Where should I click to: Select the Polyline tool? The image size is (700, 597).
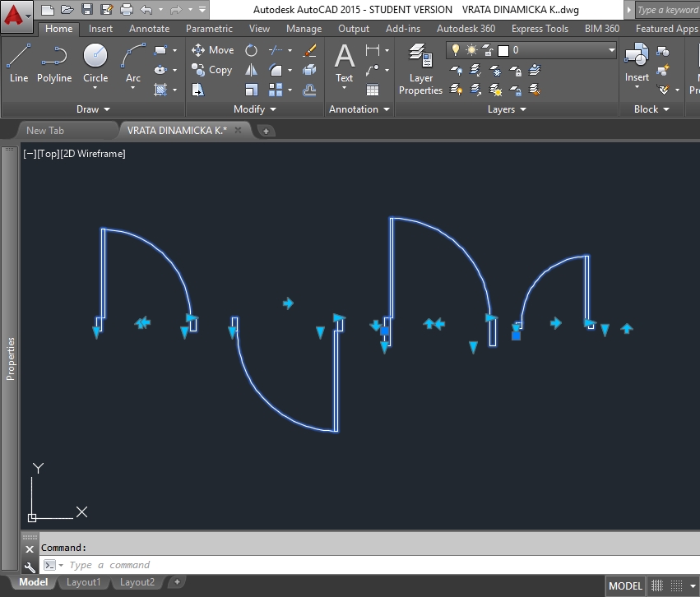click(54, 64)
